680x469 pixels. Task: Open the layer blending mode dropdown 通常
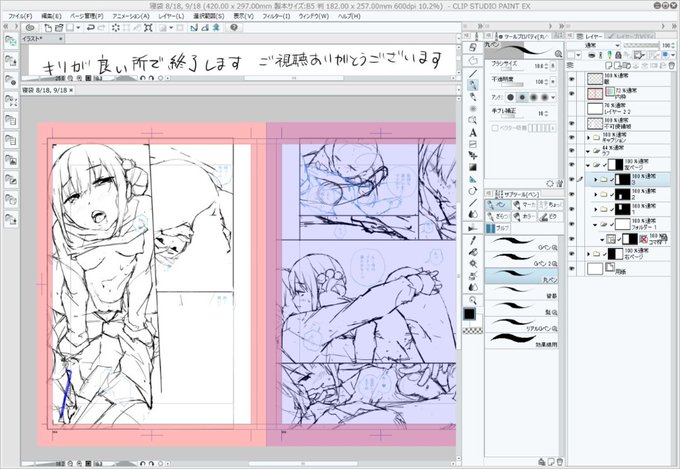click(594, 45)
